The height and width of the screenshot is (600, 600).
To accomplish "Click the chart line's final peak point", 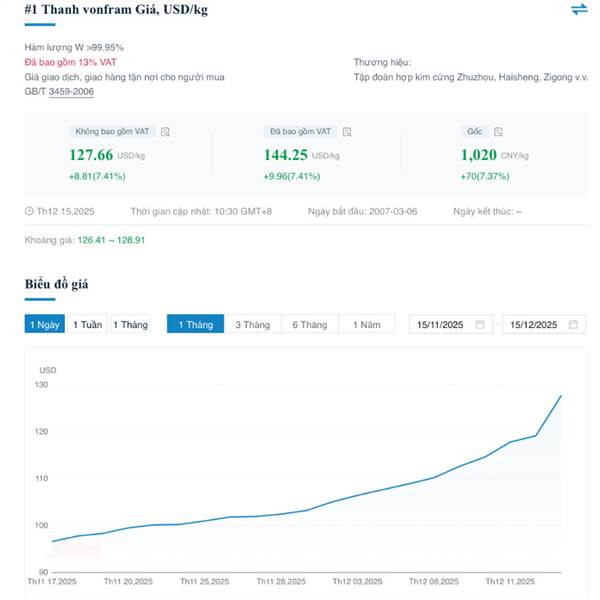I will click(x=561, y=396).
